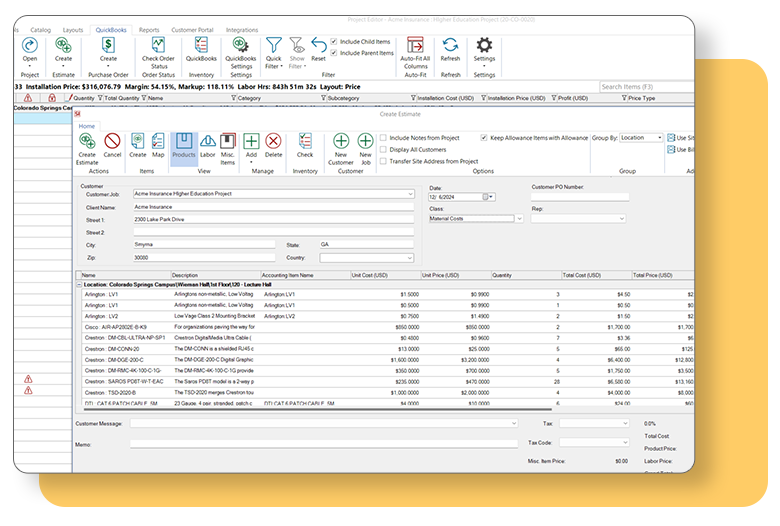Viewport: 780px width, 526px height.
Task: Click Category column header in project grid
Action: [x=279, y=98]
